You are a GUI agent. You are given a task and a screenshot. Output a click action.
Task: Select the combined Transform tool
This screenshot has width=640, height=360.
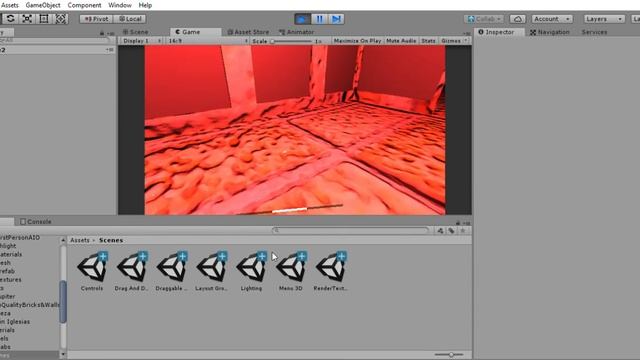60,19
